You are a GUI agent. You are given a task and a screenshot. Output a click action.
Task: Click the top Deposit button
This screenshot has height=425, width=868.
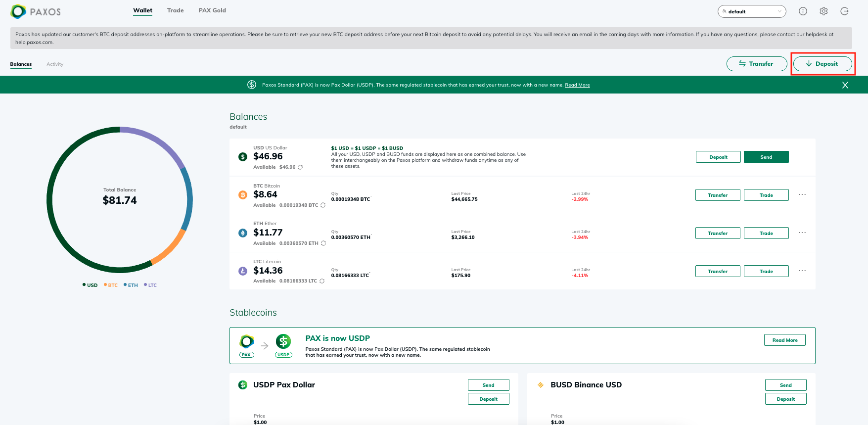coord(822,64)
